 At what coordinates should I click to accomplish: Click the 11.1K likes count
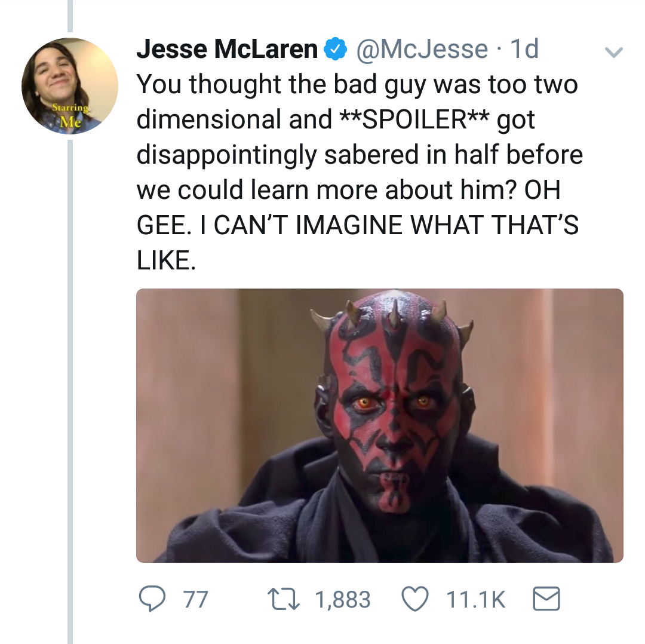pos(476,599)
